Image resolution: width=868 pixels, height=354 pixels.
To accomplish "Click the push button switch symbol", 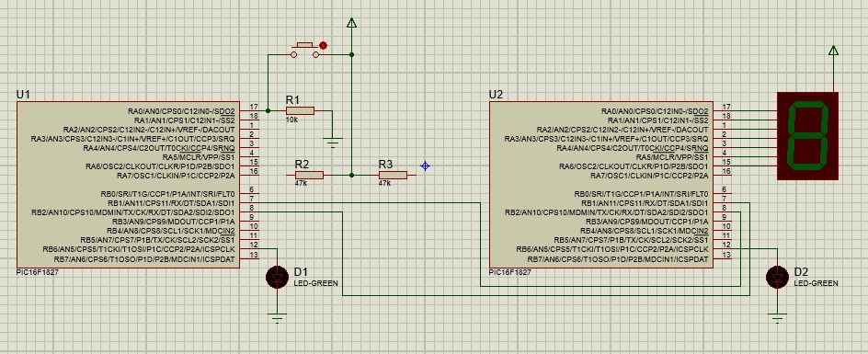I will (306, 50).
